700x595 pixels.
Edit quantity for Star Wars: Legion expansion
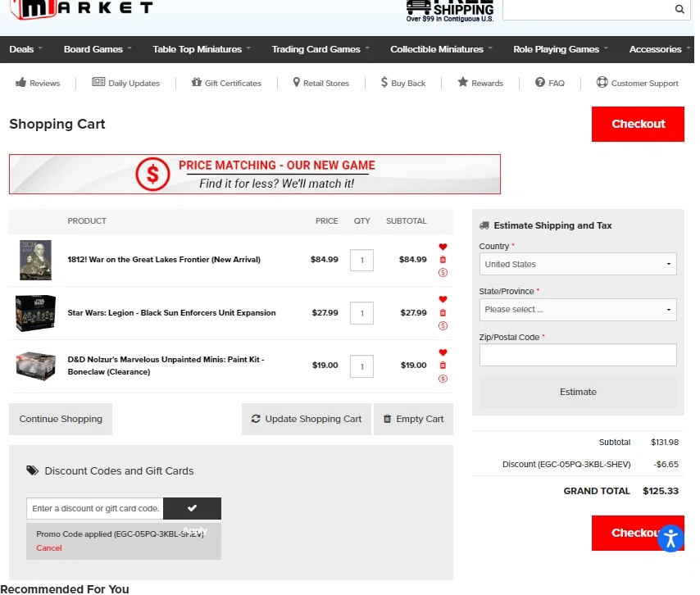point(361,313)
